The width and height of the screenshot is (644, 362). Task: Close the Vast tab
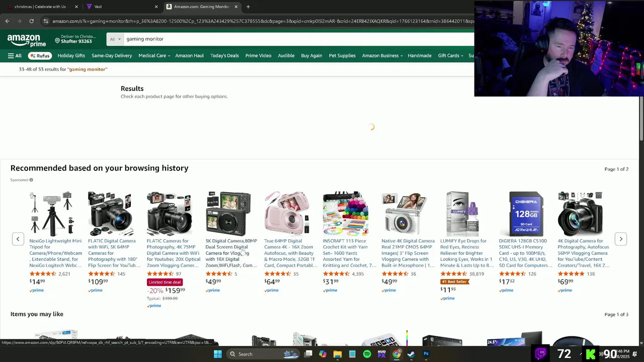click(156, 7)
